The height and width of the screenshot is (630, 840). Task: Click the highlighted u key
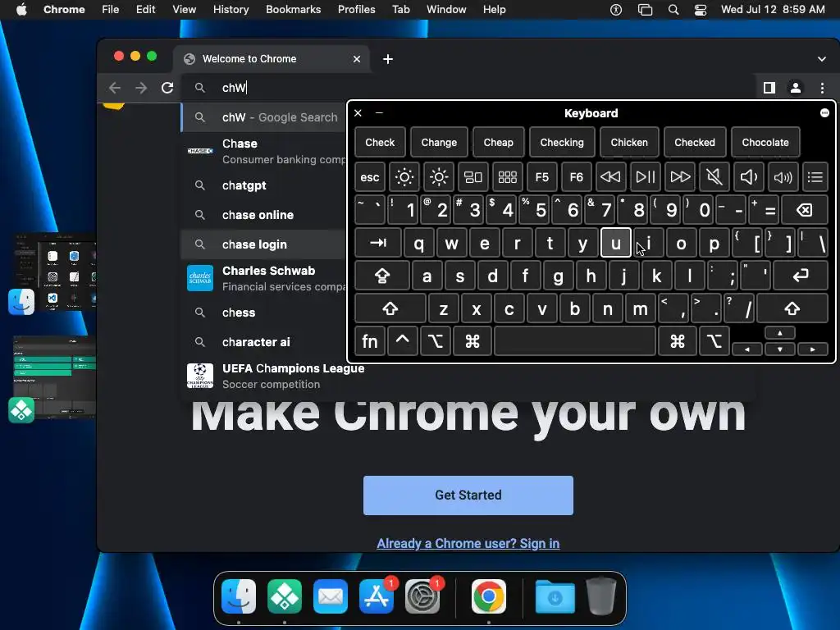pyautogui.click(x=616, y=243)
